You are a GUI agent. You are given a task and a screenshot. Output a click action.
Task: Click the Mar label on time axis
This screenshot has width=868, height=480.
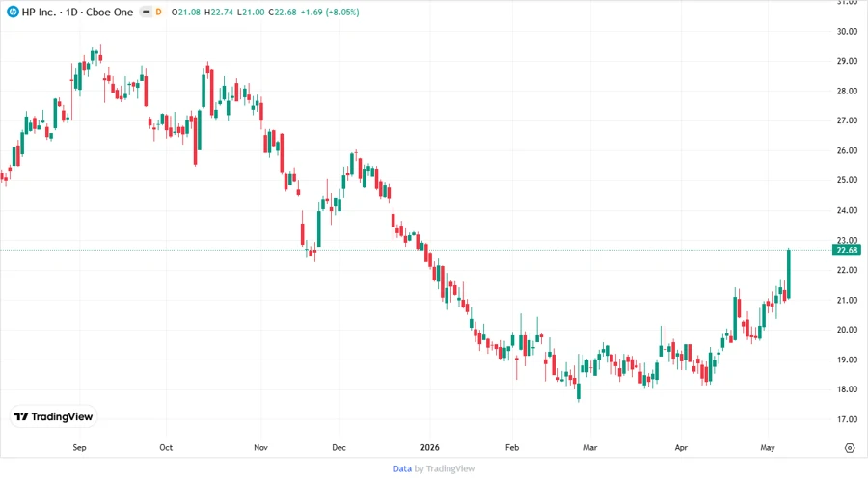click(x=590, y=447)
